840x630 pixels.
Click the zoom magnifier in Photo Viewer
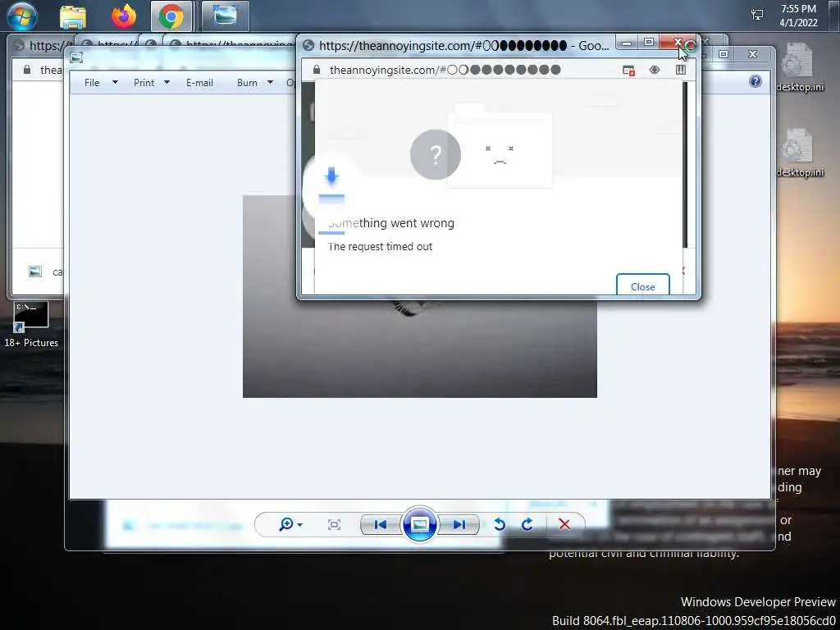(x=286, y=524)
